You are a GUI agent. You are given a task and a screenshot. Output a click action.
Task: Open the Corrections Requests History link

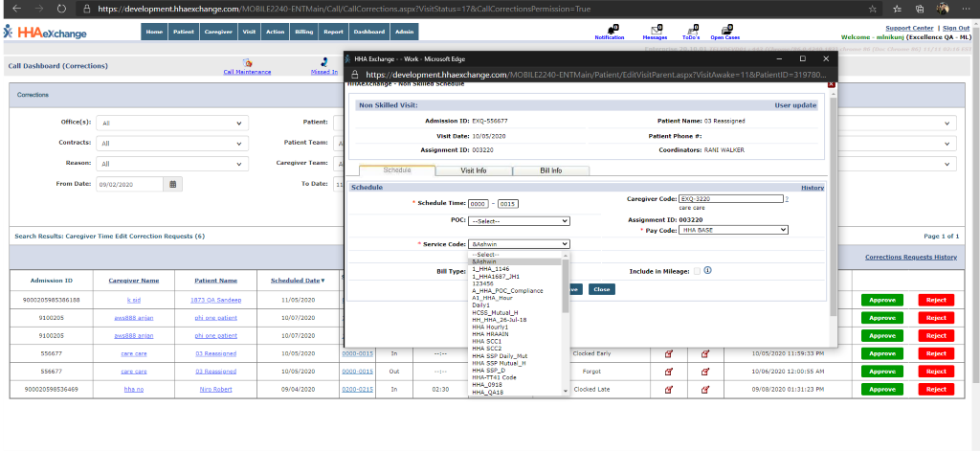pyautogui.click(x=910, y=258)
